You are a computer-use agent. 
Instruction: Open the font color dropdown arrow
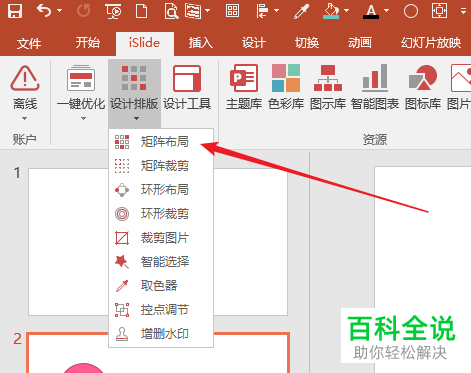point(386,11)
